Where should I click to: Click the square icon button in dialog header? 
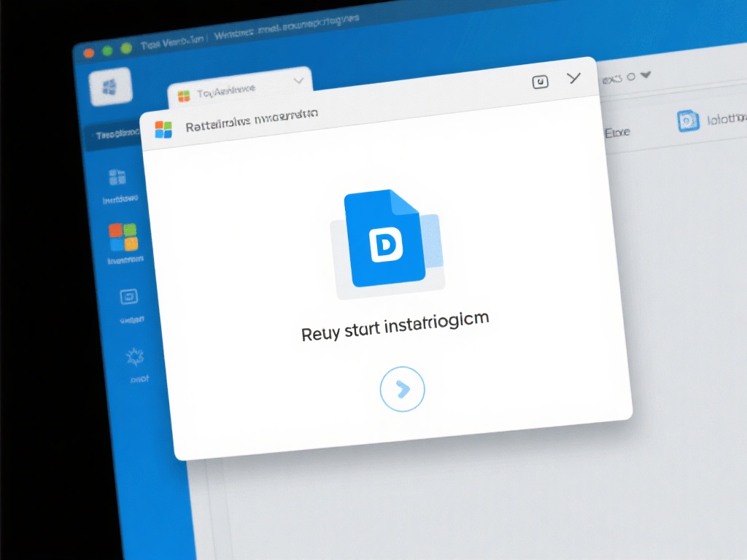click(540, 82)
